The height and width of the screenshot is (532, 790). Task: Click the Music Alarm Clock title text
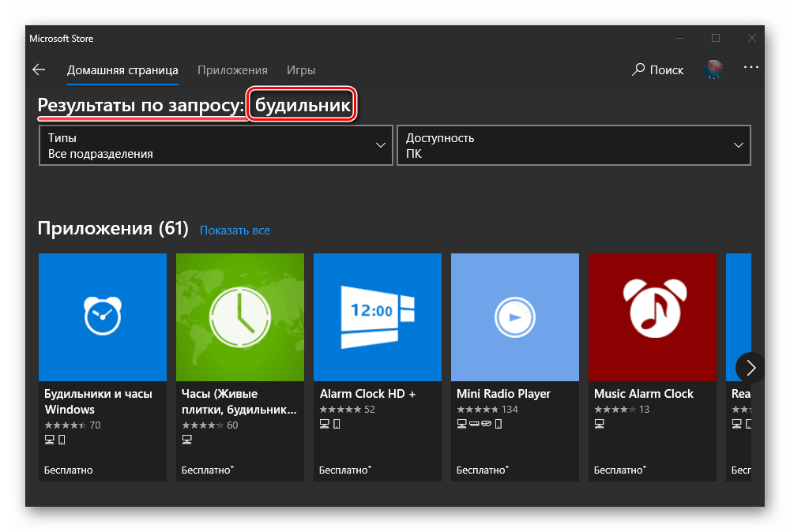tap(643, 393)
